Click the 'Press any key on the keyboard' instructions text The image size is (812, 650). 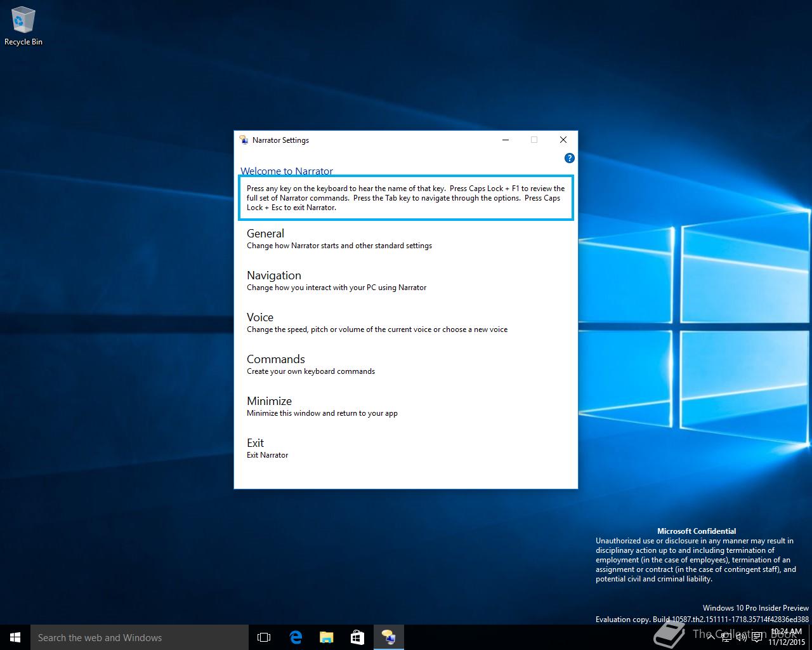point(406,198)
